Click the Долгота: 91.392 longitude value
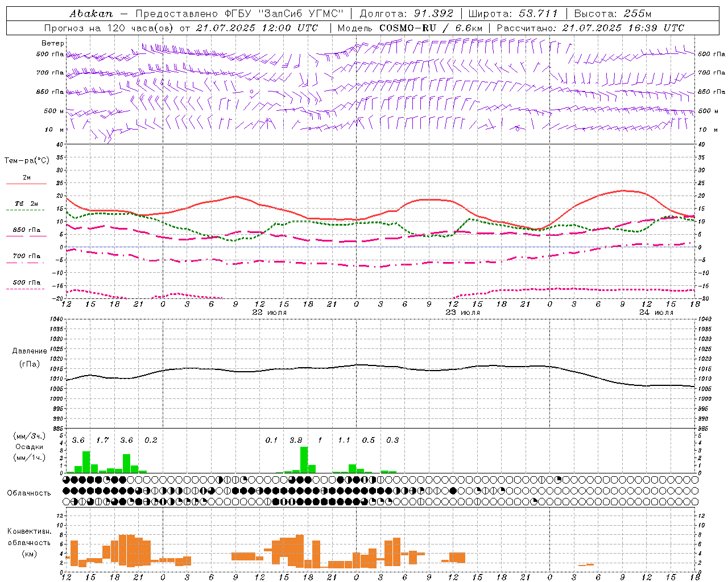Image resolution: width=728 pixels, height=582 pixels. point(407,14)
